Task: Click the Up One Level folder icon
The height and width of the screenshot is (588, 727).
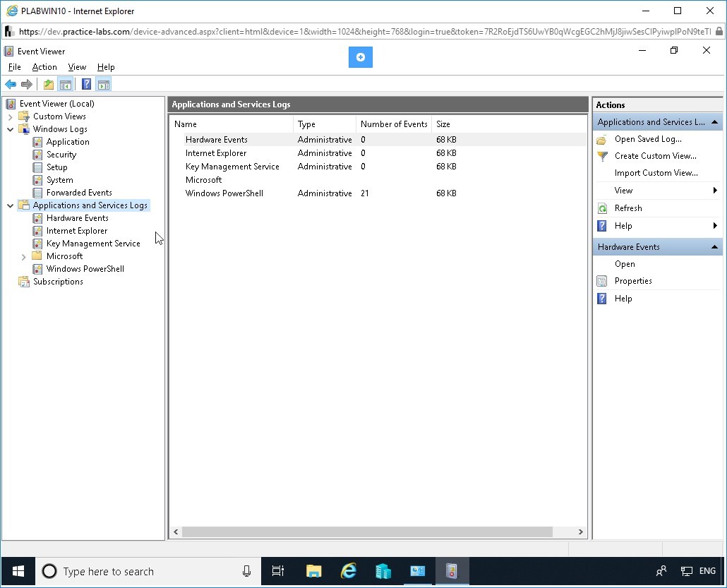Action: pyautogui.click(x=49, y=85)
